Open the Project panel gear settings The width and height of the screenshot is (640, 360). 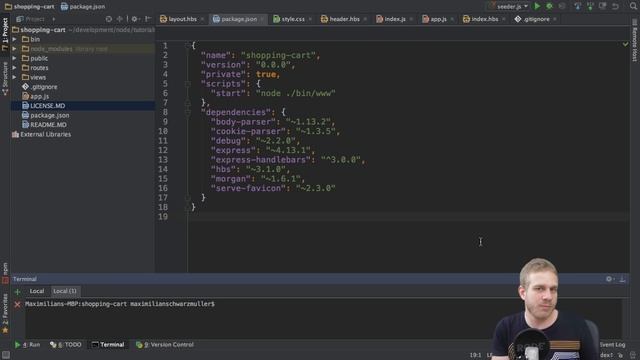[134, 19]
